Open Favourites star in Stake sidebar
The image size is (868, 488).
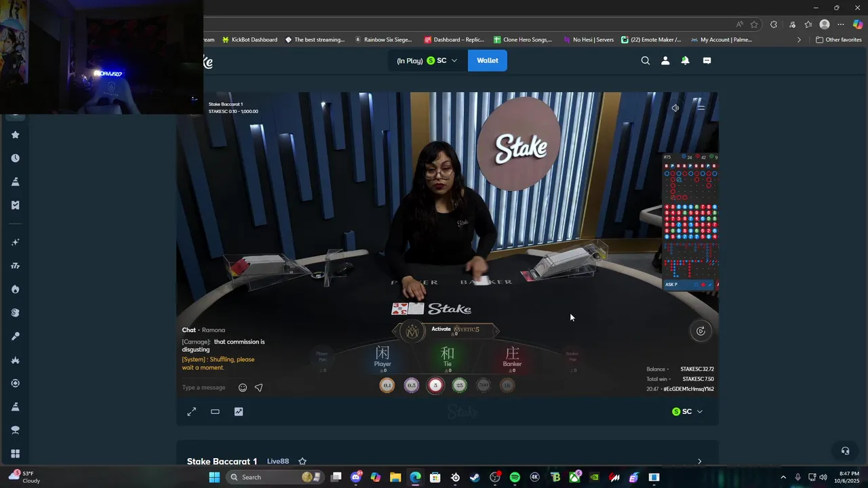click(15, 135)
